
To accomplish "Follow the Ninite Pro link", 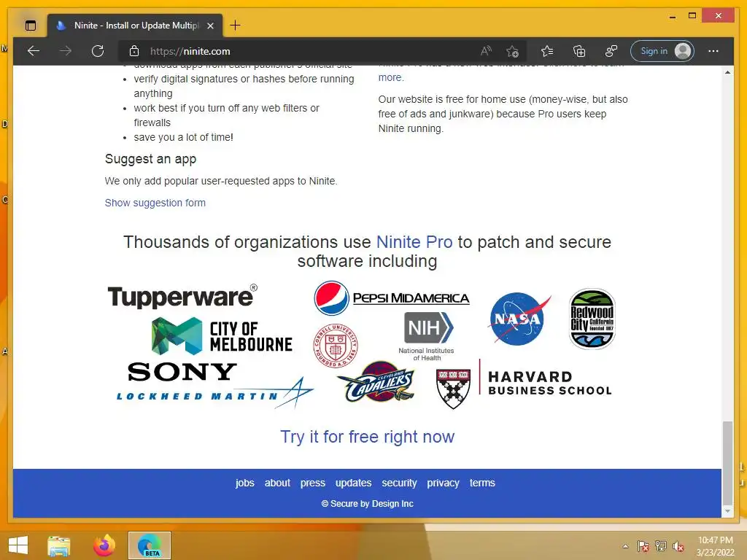I will click(414, 242).
